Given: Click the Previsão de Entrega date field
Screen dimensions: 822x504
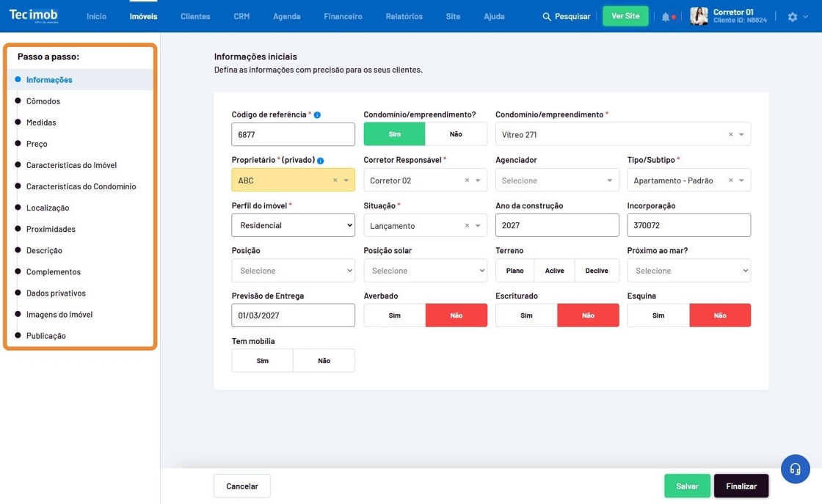Looking at the screenshot, I should coord(293,315).
